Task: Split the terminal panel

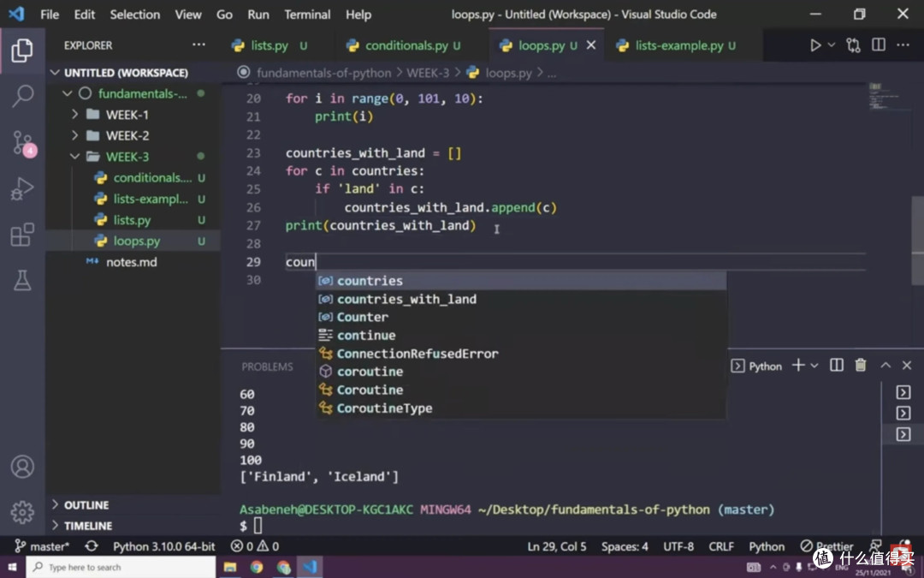Action: tap(836, 366)
